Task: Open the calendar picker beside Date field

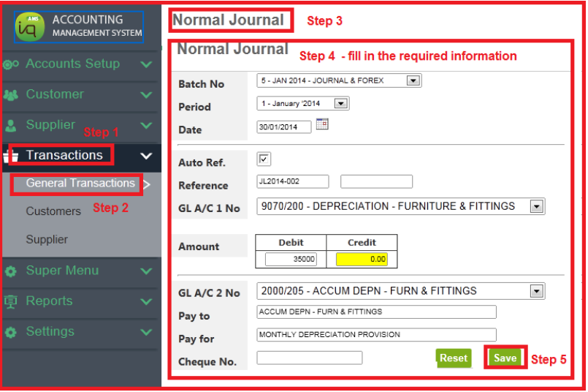Action: click(x=321, y=124)
